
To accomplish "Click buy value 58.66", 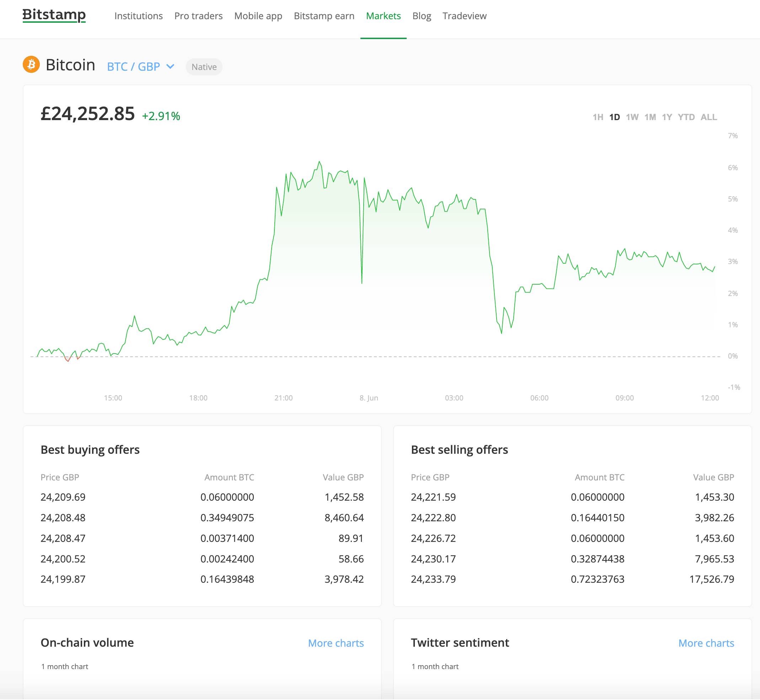I will coord(351,559).
